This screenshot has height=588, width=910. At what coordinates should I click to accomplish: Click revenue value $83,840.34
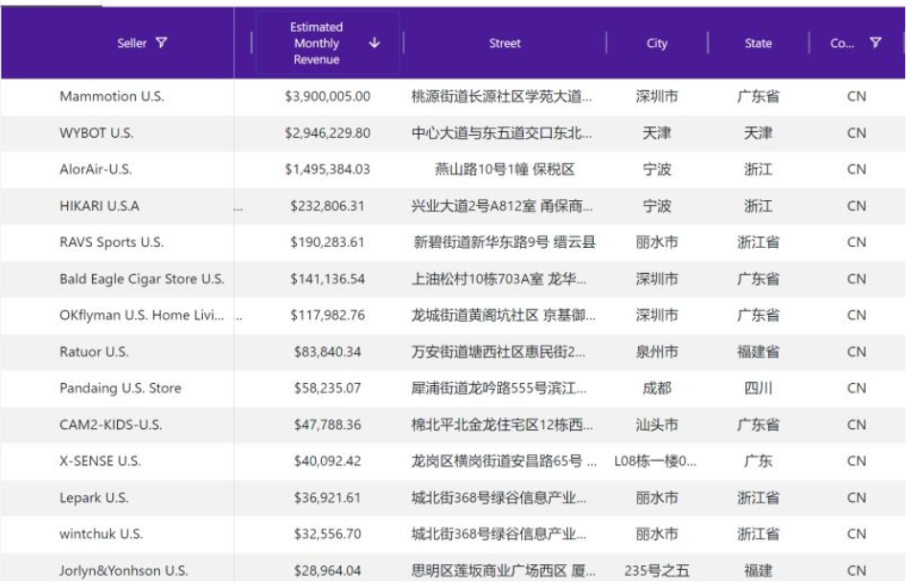coord(328,351)
